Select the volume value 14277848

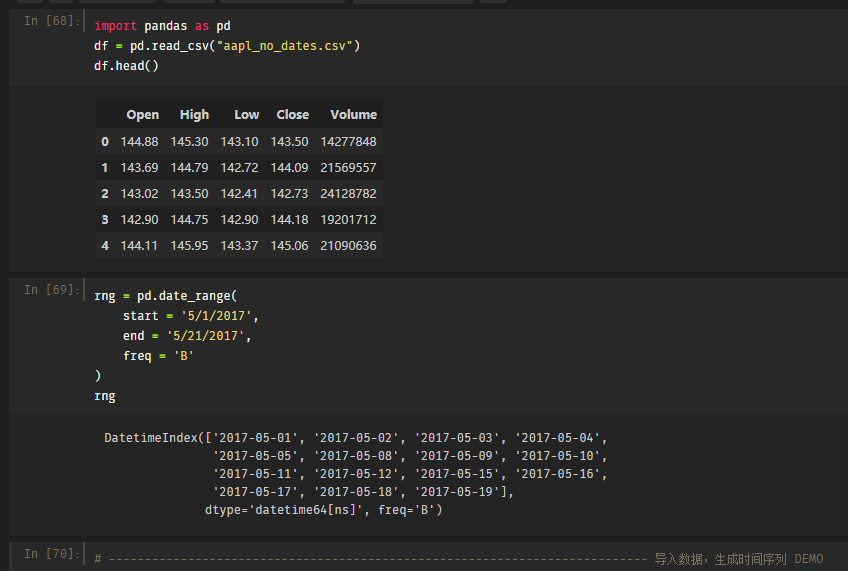click(x=348, y=142)
